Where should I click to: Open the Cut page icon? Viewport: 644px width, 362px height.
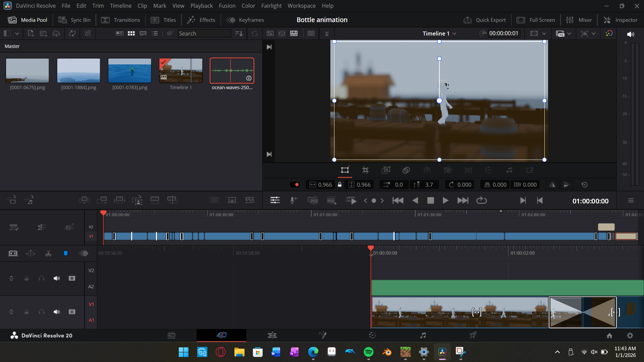(221, 335)
